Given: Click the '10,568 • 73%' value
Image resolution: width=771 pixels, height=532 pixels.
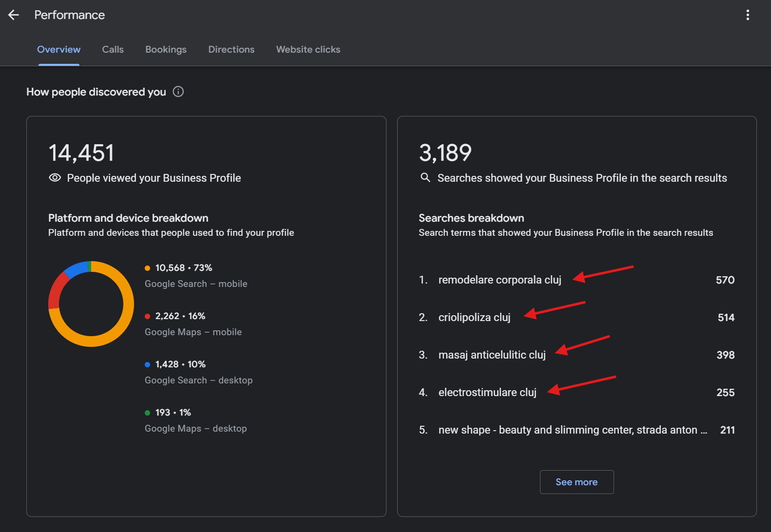Looking at the screenshot, I should point(184,268).
